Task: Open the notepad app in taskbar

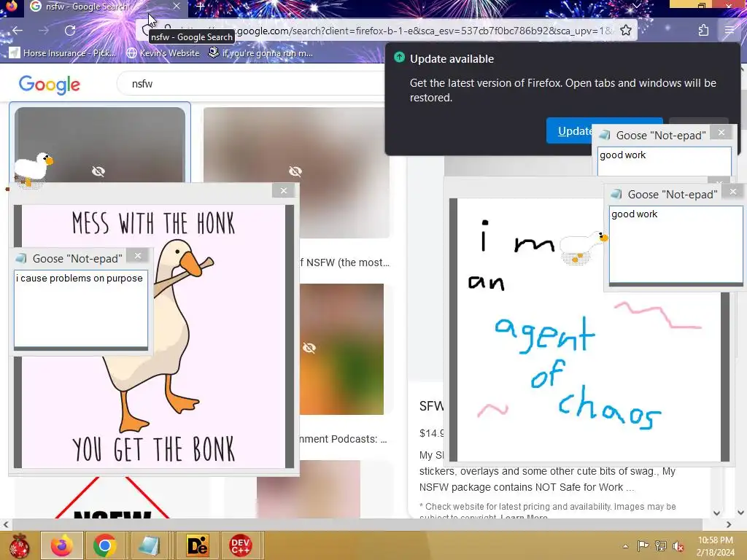Action: (149, 545)
